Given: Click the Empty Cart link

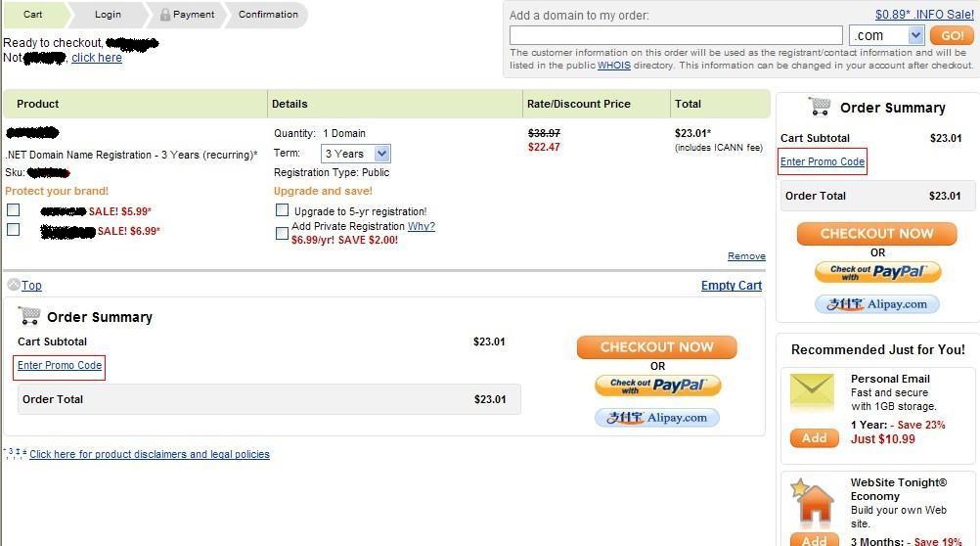Looking at the screenshot, I should (732, 285).
